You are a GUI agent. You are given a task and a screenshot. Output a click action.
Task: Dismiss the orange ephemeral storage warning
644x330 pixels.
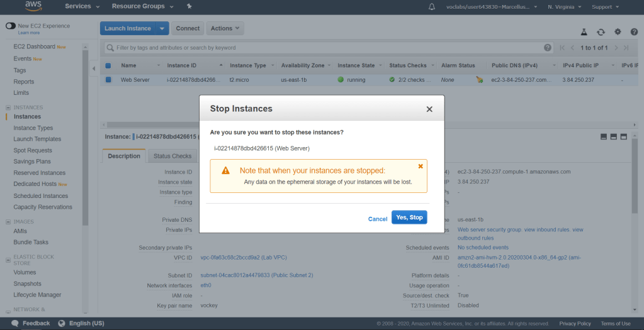coord(421,167)
